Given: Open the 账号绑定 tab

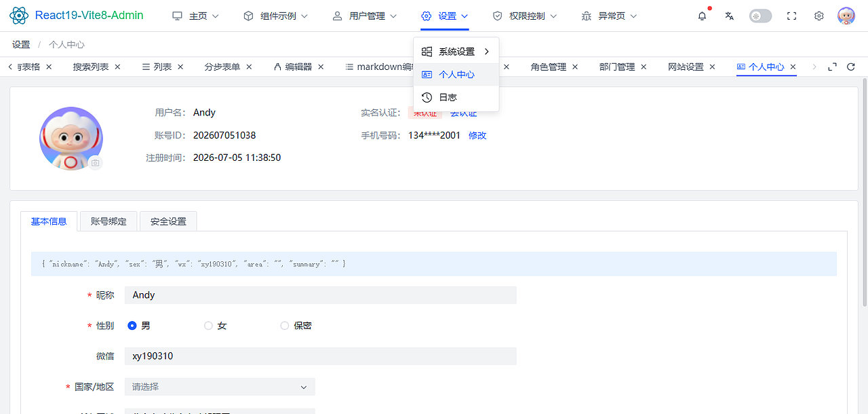Looking at the screenshot, I should (108, 221).
